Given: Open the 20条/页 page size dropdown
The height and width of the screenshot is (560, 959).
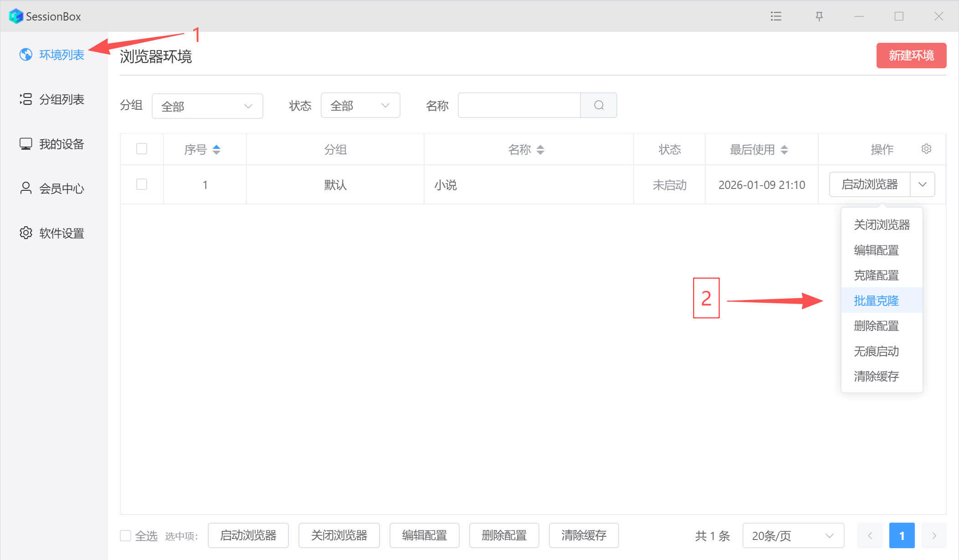Looking at the screenshot, I should (x=793, y=535).
